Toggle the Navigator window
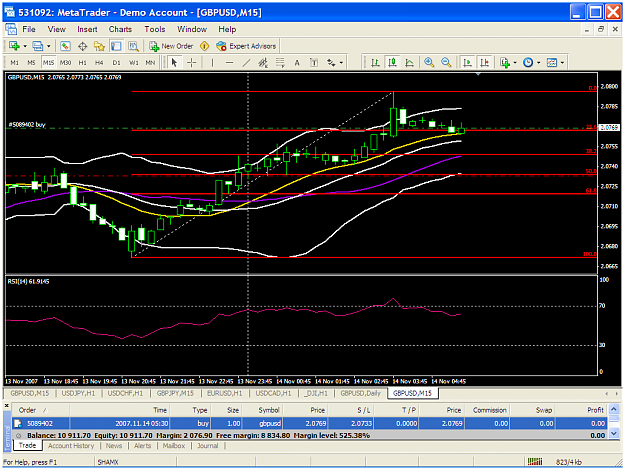Viewport: 625px width, 470px height. pos(99,46)
